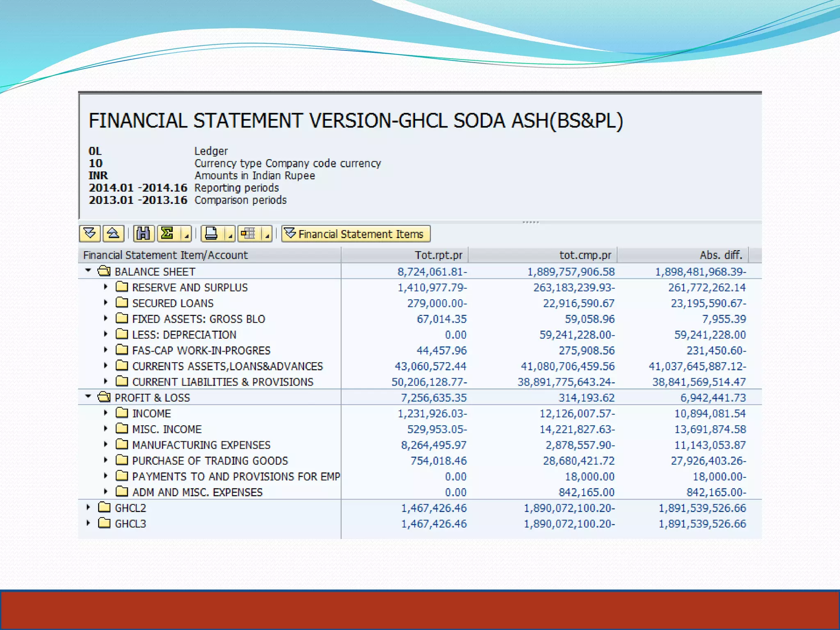840x630 pixels.
Task: Click the Find binoculars icon
Action: [x=143, y=234]
